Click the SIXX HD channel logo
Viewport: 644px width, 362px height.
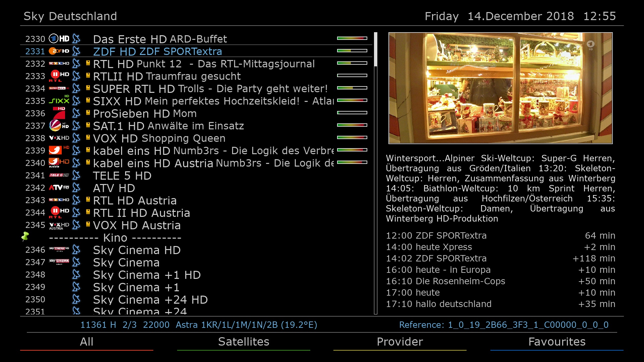59,100
